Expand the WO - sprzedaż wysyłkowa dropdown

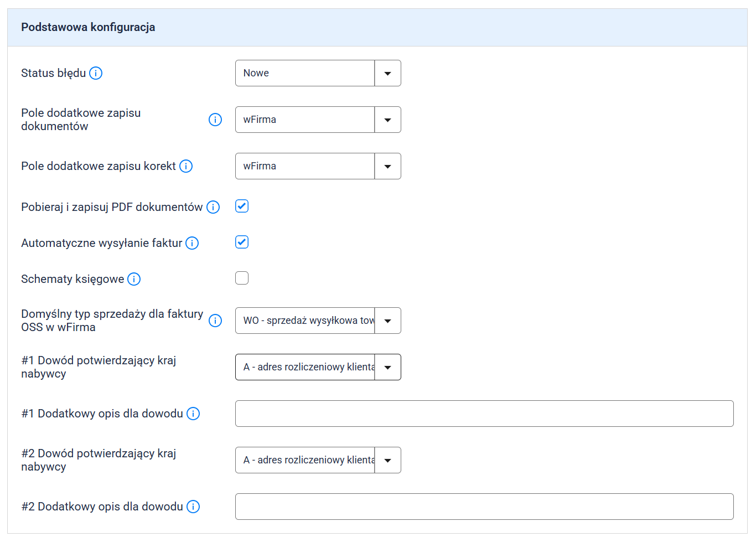point(318,321)
